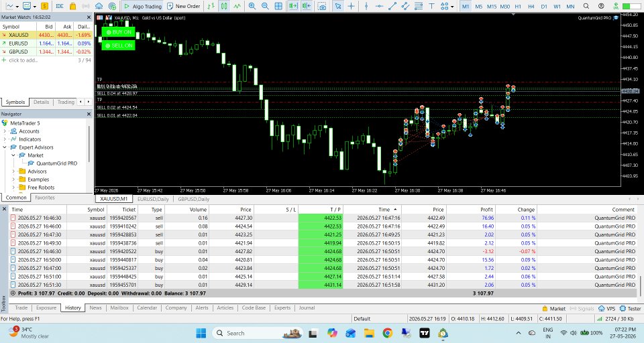Switch chart to candlesticks type
The image size is (644, 343).
coord(224,6)
